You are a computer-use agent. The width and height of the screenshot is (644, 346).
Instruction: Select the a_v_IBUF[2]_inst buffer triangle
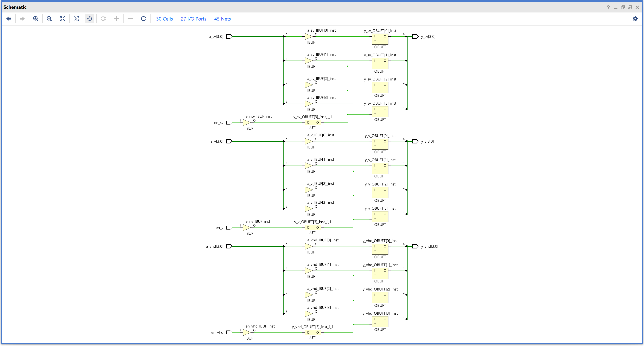click(x=309, y=190)
